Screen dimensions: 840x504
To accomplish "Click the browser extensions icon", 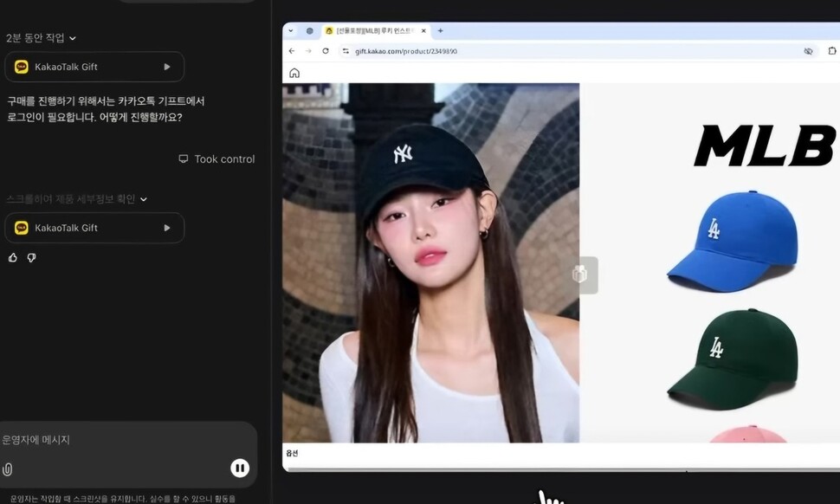I will tap(832, 51).
